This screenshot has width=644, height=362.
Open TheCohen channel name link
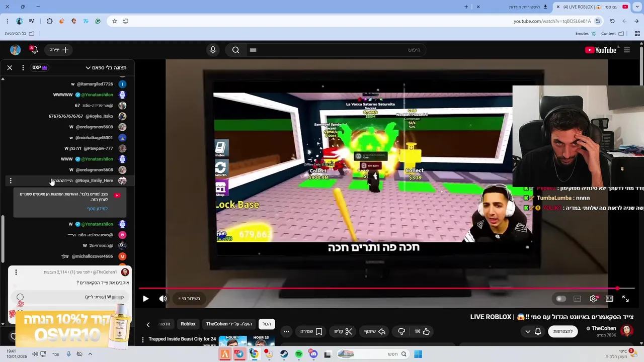coord(604,328)
